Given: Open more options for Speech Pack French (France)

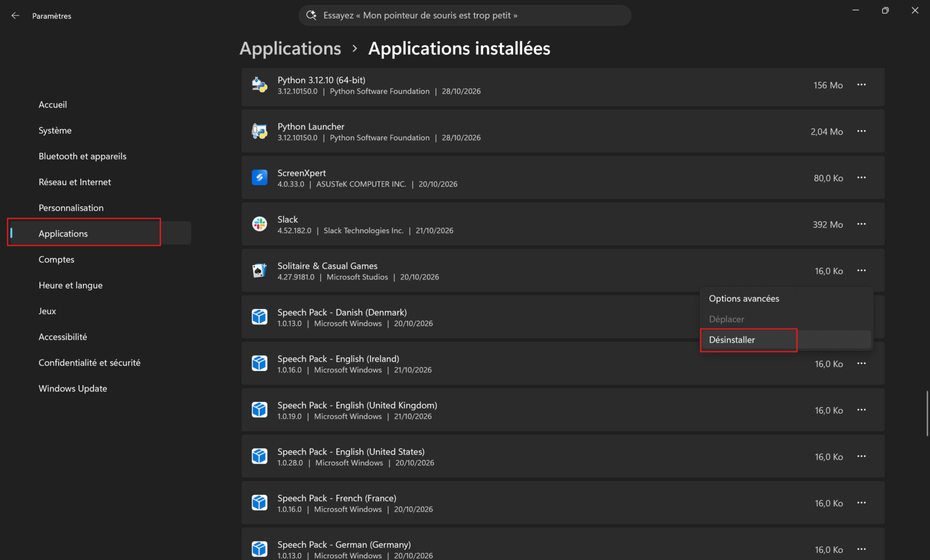Looking at the screenshot, I should click(x=861, y=503).
